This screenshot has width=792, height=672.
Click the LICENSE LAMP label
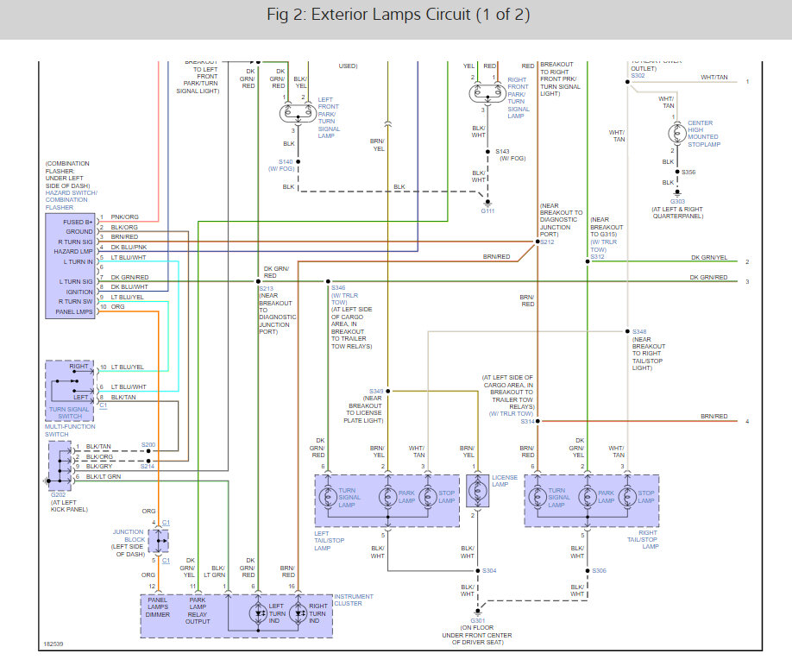click(x=505, y=480)
